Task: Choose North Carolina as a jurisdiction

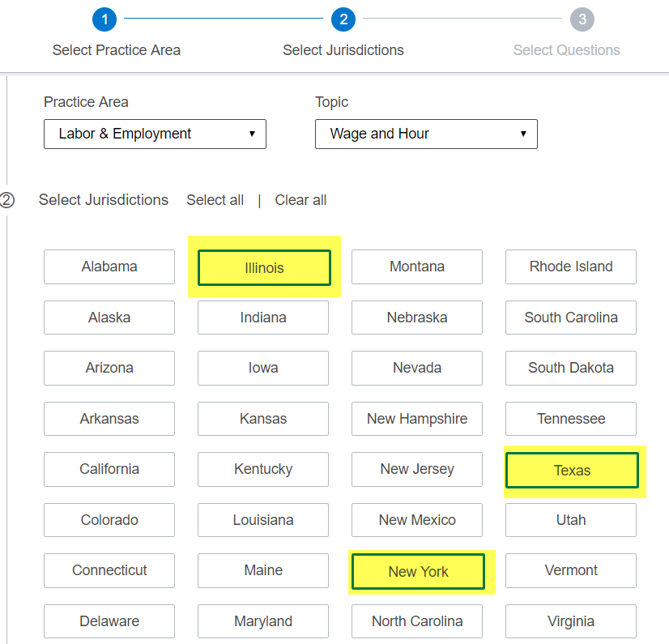Action: [417, 621]
